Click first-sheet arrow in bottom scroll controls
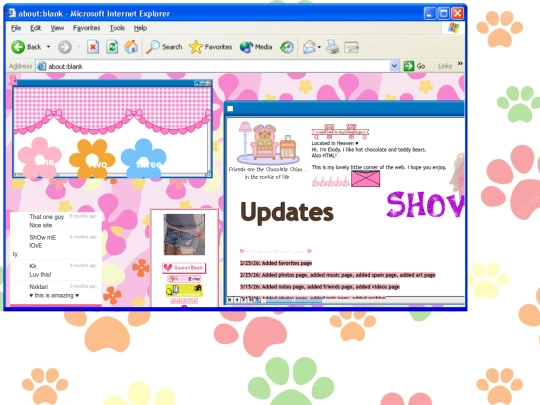Viewport: 540px width, 405px height. click(x=229, y=300)
